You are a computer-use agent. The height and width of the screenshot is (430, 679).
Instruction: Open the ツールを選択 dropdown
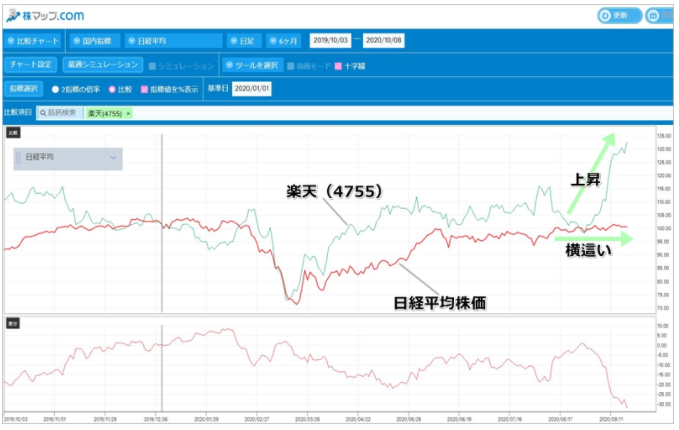[x=253, y=65]
